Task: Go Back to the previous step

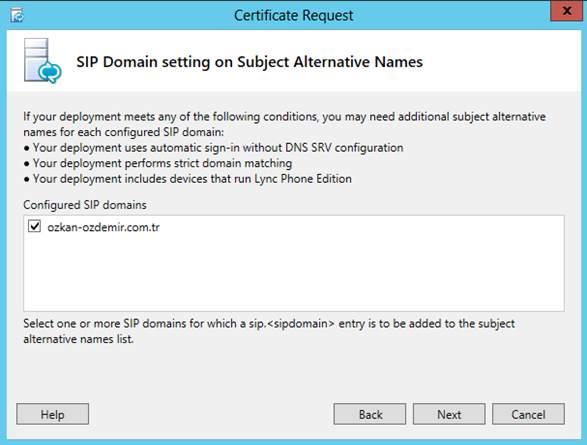Action: click(370, 414)
